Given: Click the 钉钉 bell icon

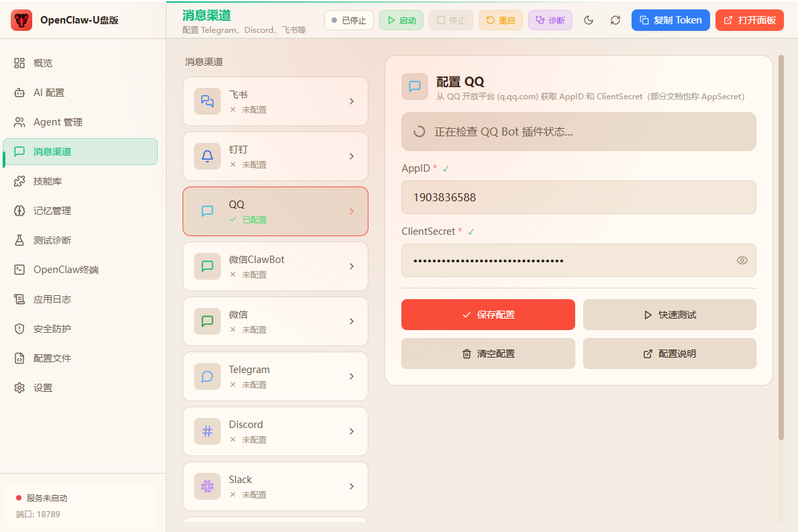Looking at the screenshot, I should [207, 156].
